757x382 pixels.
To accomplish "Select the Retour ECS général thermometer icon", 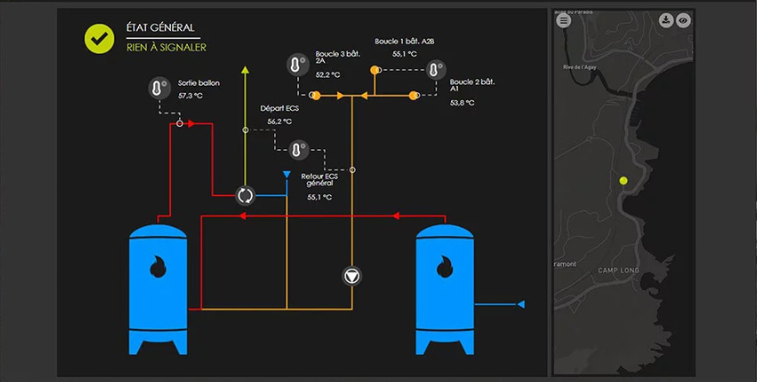I will [298, 150].
